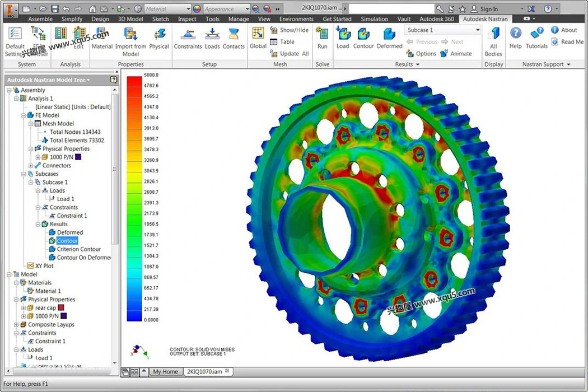
Task: Open the Tutorials
Action: tap(536, 38)
